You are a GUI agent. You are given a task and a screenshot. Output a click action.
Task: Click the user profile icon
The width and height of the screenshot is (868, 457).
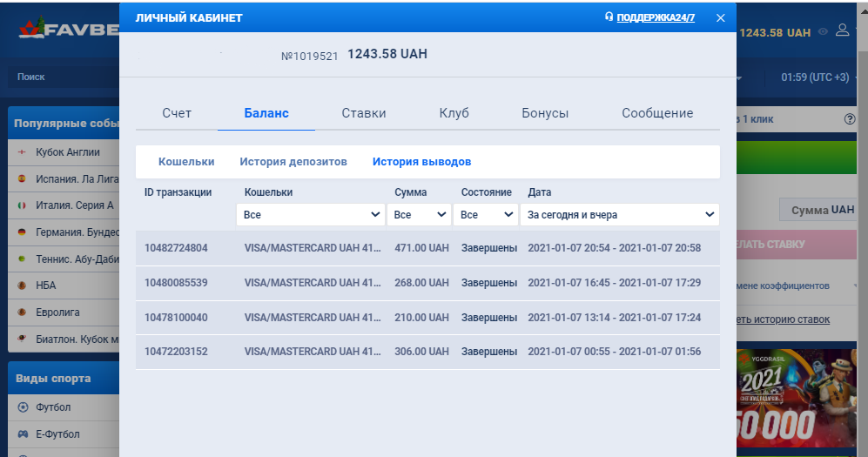841,30
